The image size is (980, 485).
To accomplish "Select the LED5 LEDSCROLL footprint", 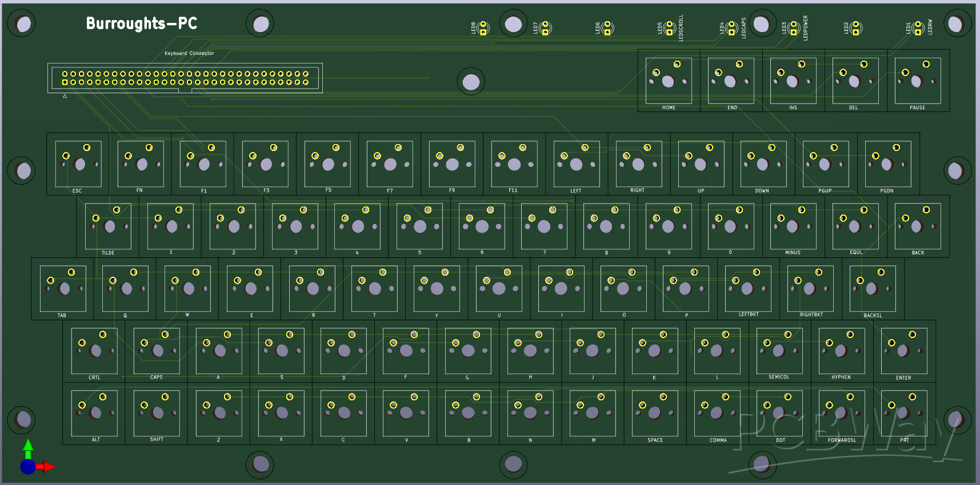I will pos(670,27).
